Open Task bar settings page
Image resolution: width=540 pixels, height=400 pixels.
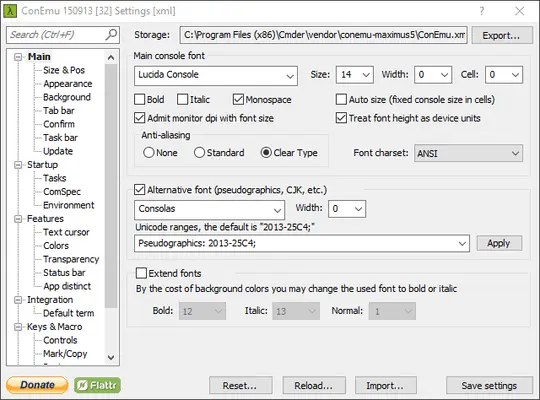[x=60, y=137]
